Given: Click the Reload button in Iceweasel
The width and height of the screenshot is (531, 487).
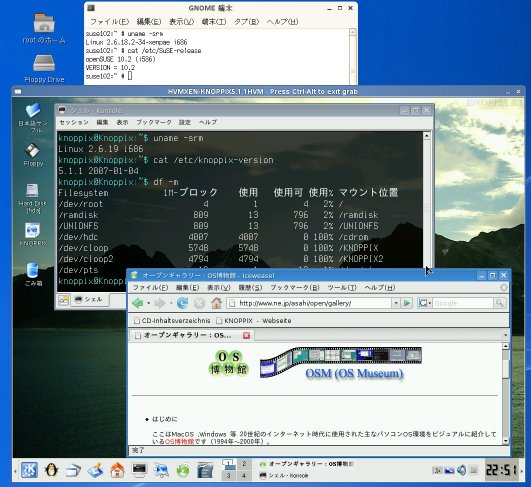Looking at the screenshot, I should [182, 303].
